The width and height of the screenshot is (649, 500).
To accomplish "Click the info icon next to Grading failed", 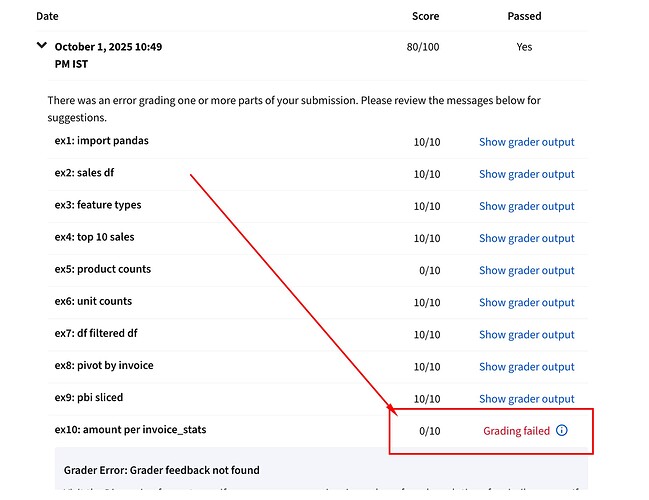I will tap(561, 430).
